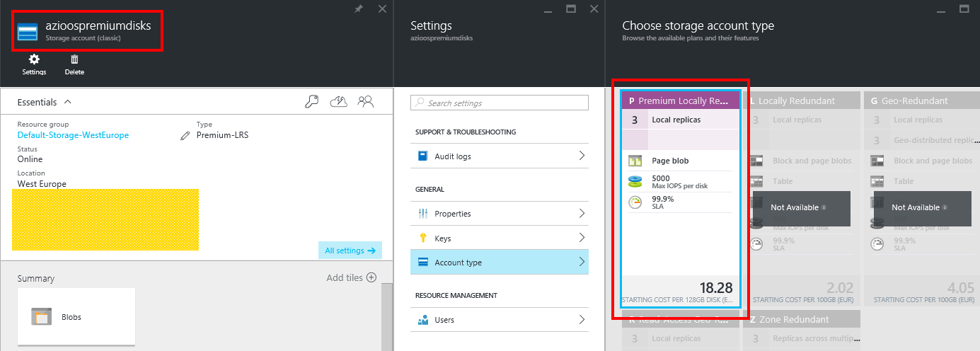Click the Page blob icon on Premium card
Image resolution: width=980 pixels, height=351 pixels.
click(635, 161)
